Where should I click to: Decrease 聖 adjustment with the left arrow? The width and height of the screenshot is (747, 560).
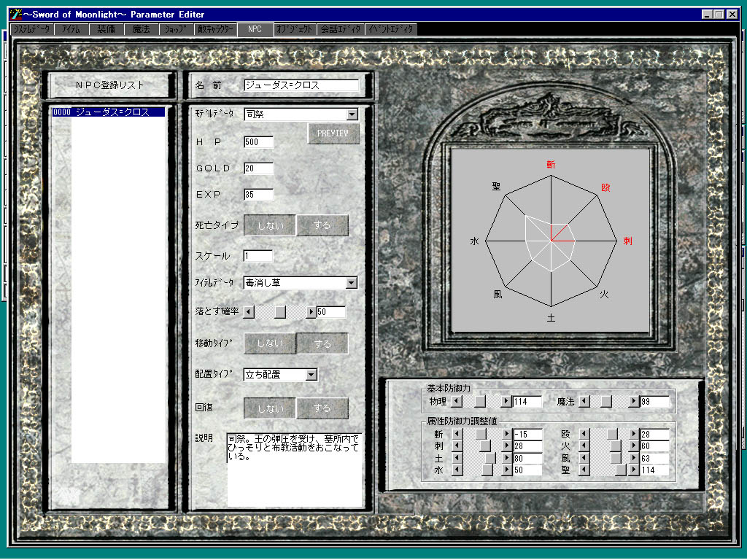(x=584, y=470)
